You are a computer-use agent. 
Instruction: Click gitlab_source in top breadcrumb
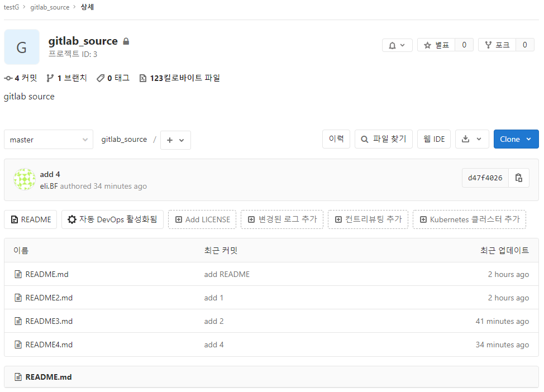pos(50,7)
